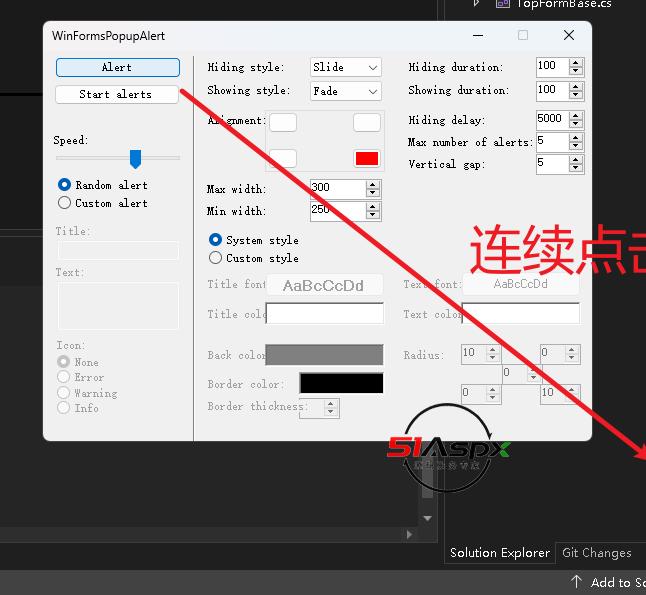Decrease Vertical gap with down arrow

point(576,168)
